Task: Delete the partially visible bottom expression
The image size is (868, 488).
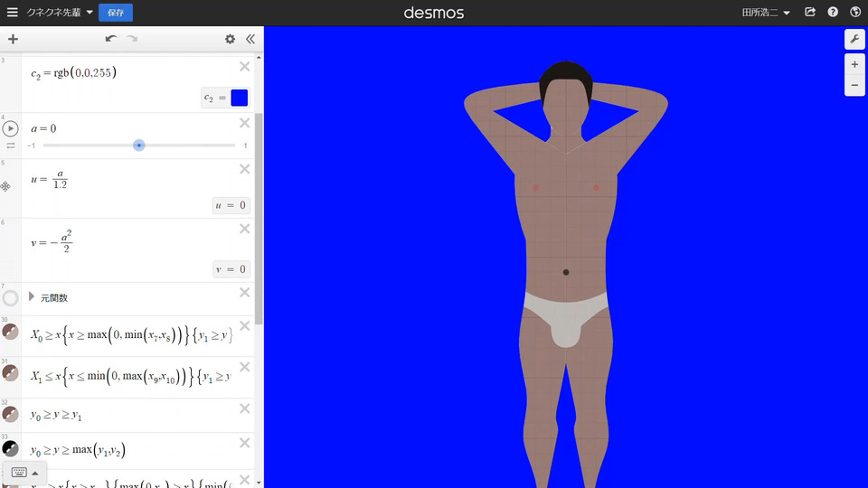Action: pos(245,479)
